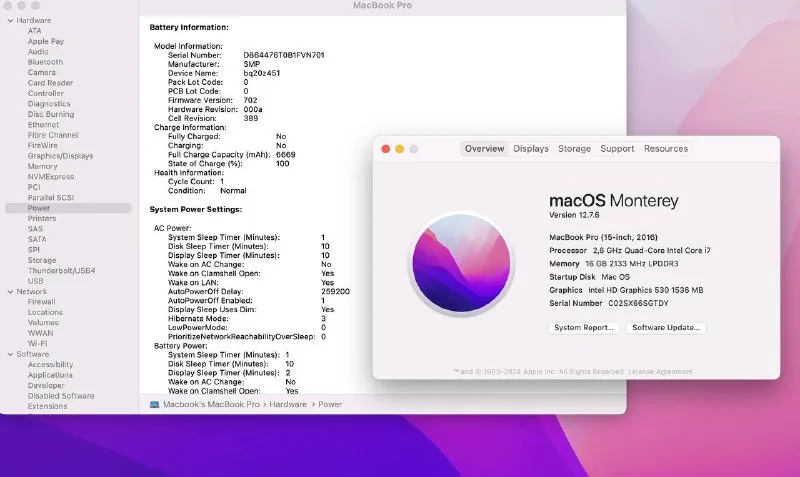Select SPI in sidebar
This screenshot has width=800, height=477.
(x=34, y=250)
